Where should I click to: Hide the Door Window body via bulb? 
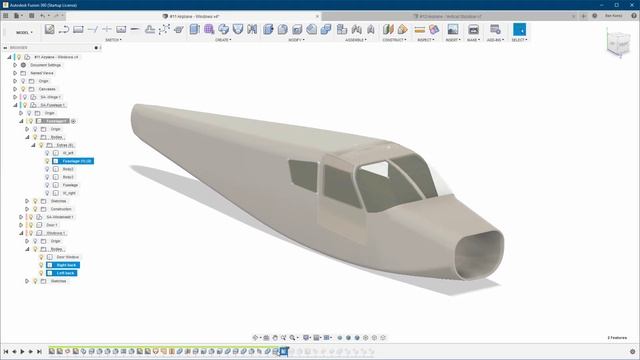41,257
